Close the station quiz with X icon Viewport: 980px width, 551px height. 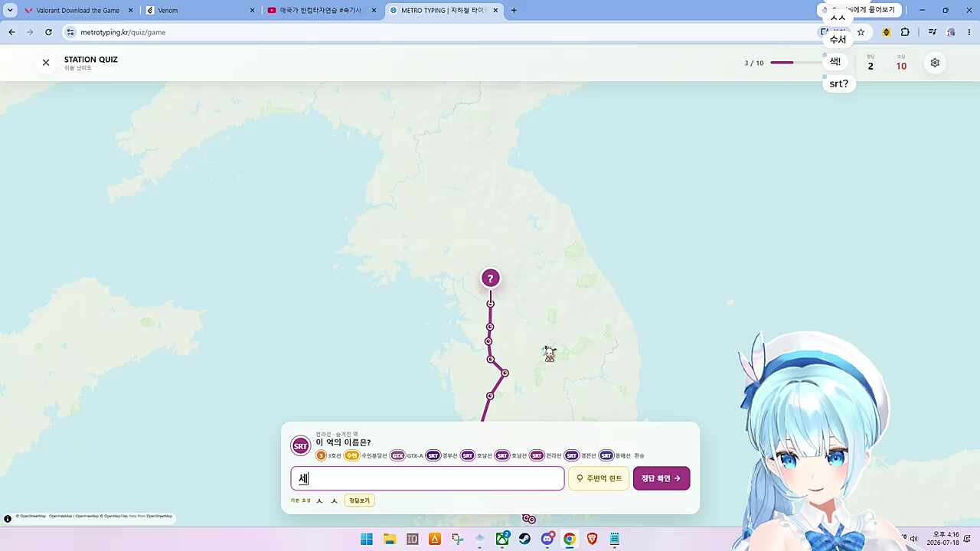46,63
